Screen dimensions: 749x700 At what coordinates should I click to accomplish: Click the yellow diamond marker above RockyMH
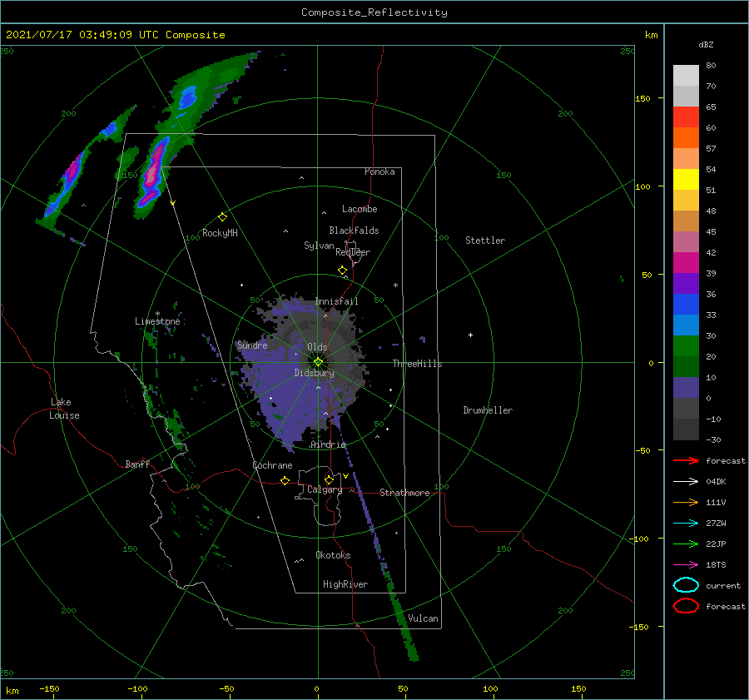click(222, 217)
